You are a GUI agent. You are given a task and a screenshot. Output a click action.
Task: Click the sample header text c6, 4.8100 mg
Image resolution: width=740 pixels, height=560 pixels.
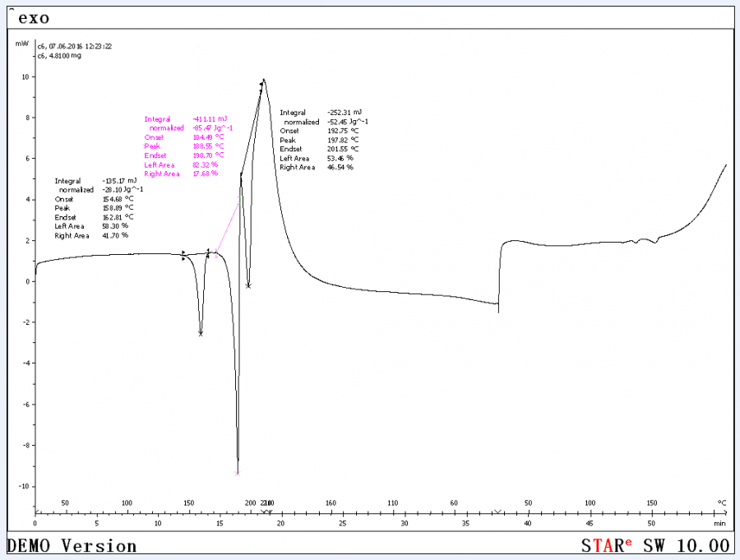pos(59,56)
